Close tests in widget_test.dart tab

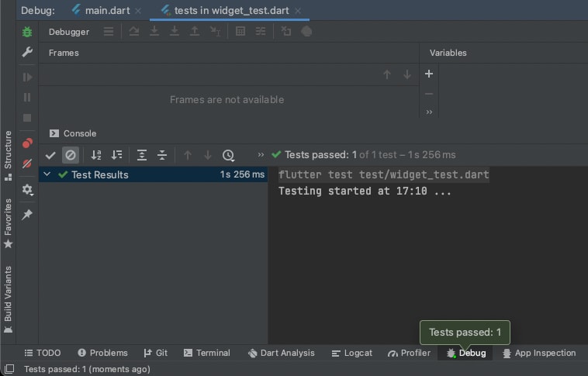point(298,11)
